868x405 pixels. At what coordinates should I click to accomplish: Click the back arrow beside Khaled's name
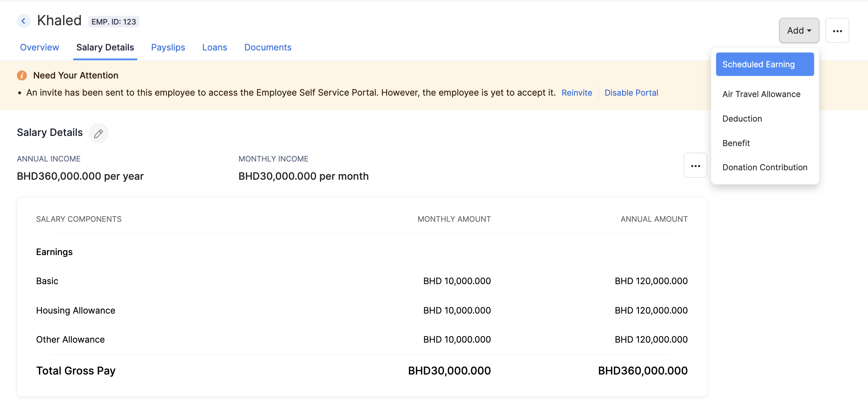click(23, 21)
